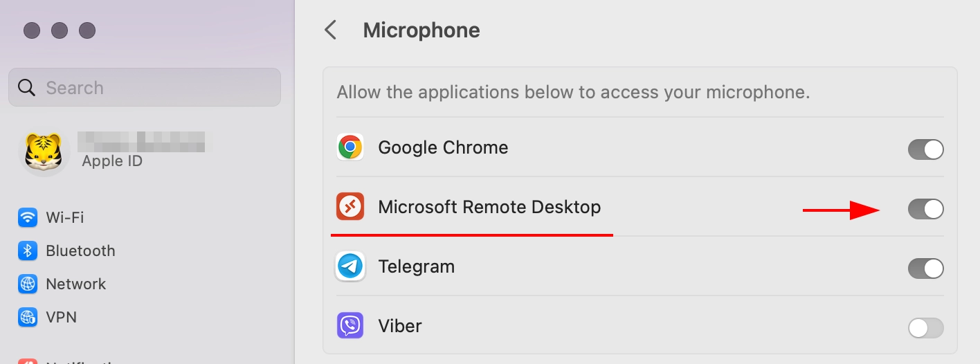Click the Google Chrome app icon

coord(350,147)
